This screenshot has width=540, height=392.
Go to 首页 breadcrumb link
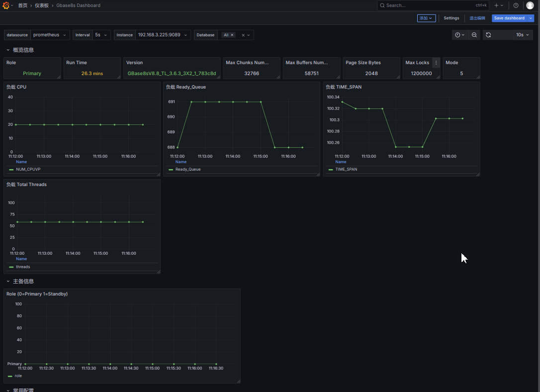(x=23, y=5)
